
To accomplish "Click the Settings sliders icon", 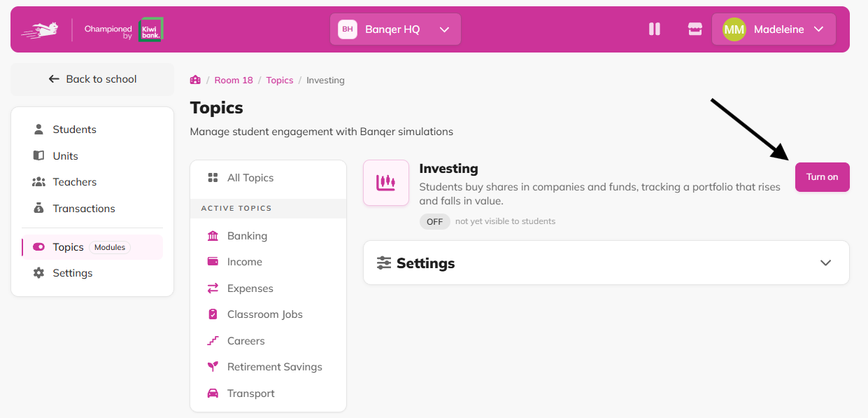I will pos(384,263).
